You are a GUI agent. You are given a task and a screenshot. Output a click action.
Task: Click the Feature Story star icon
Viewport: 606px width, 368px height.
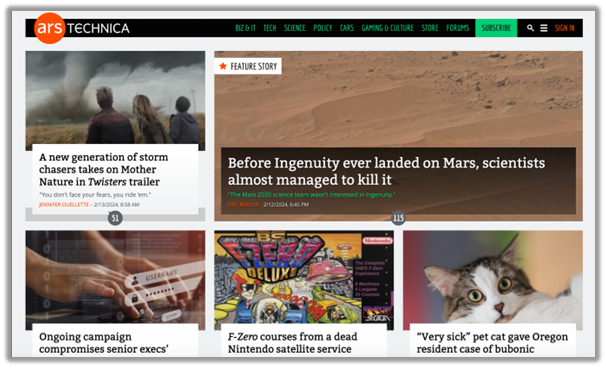click(223, 66)
